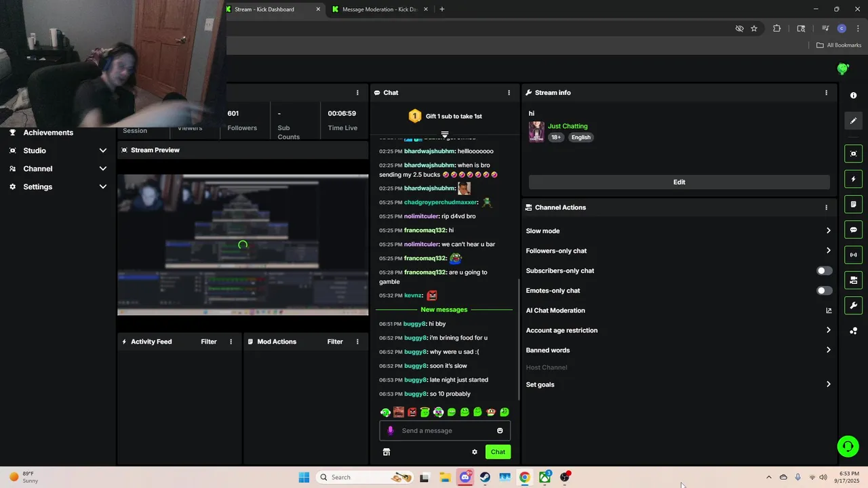The height and width of the screenshot is (488, 868).
Task: Switch to Stream - Kick Dashboard tab
Action: [270, 9]
